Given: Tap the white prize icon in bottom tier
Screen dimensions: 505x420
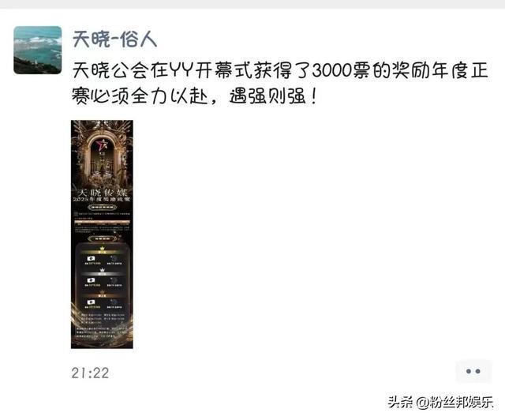Looking at the screenshot, I should pyautogui.click(x=92, y=302).
